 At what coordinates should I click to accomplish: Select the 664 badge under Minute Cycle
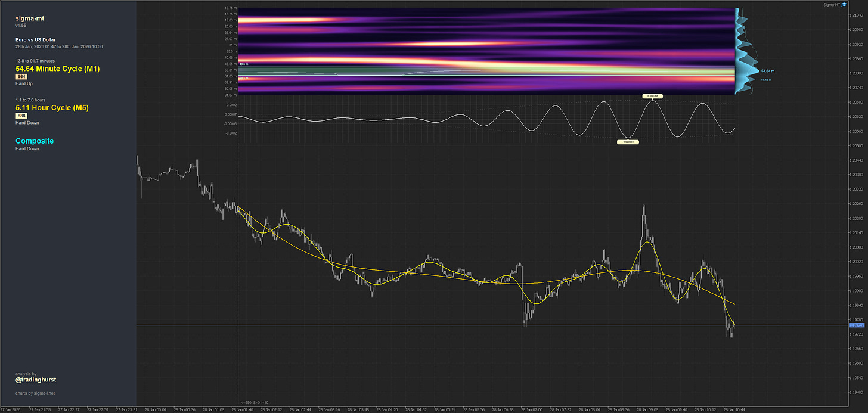tap(21, 76)
